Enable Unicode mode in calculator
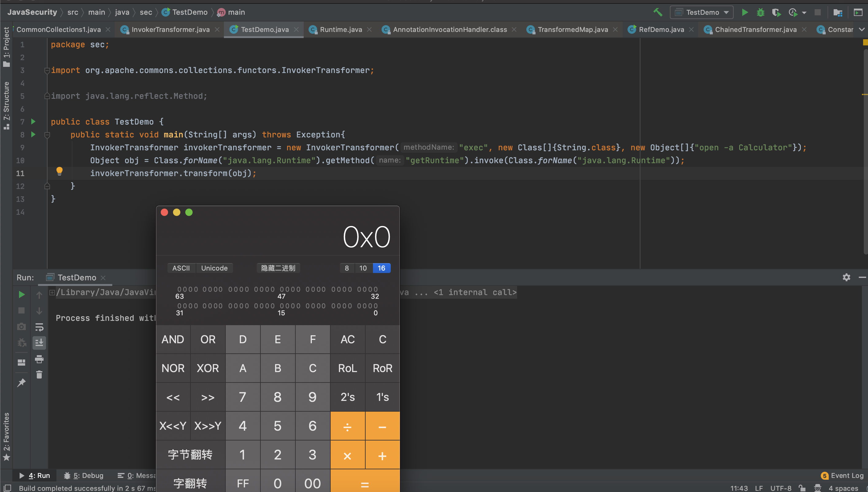 (x=214, y=268)
